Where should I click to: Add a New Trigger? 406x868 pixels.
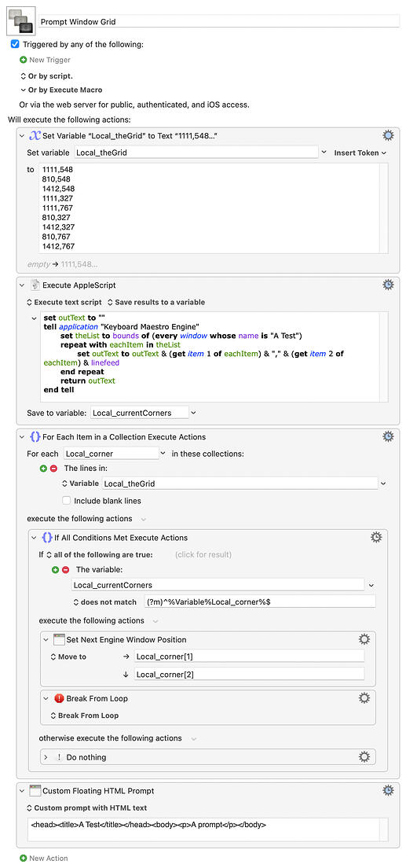click(46, 60)
